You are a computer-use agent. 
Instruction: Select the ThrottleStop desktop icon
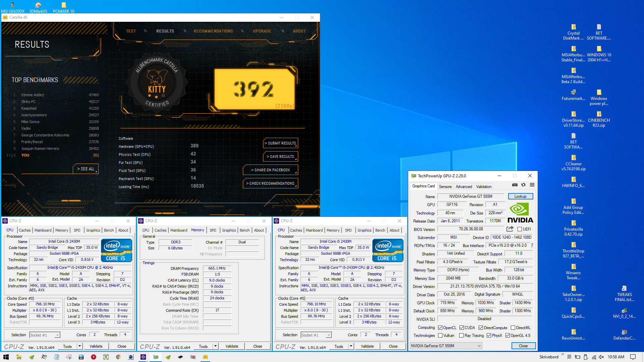tap(574, 250)
